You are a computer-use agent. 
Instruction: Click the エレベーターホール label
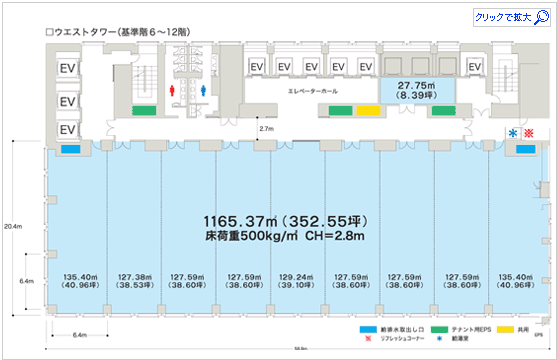313,91
